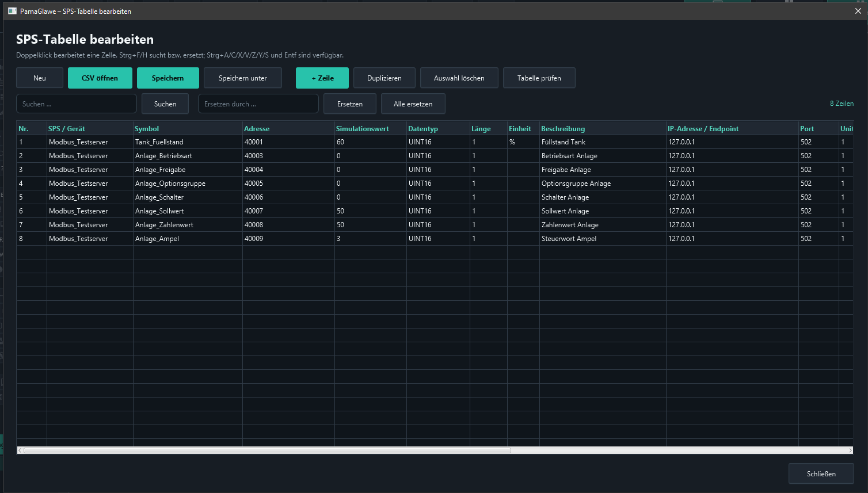The image size is (868, 493).
Task: Click the Schließen button
Action: click(821, 474)
